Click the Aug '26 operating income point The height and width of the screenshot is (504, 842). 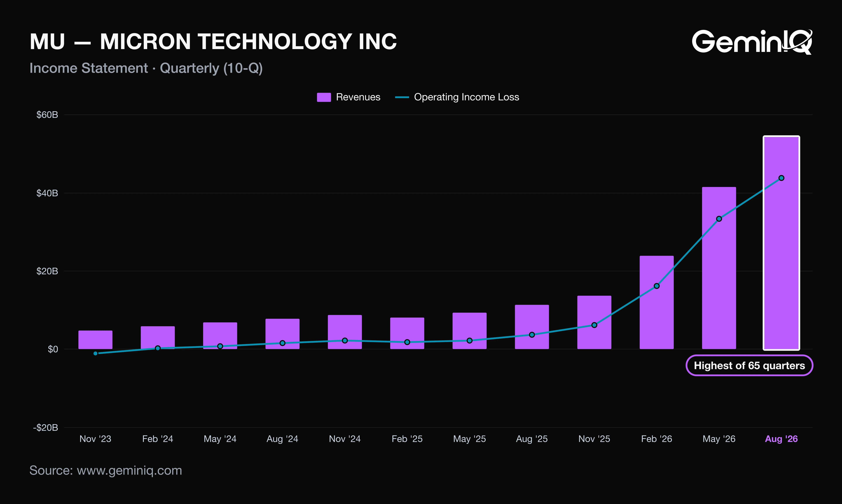click(781, 178)
